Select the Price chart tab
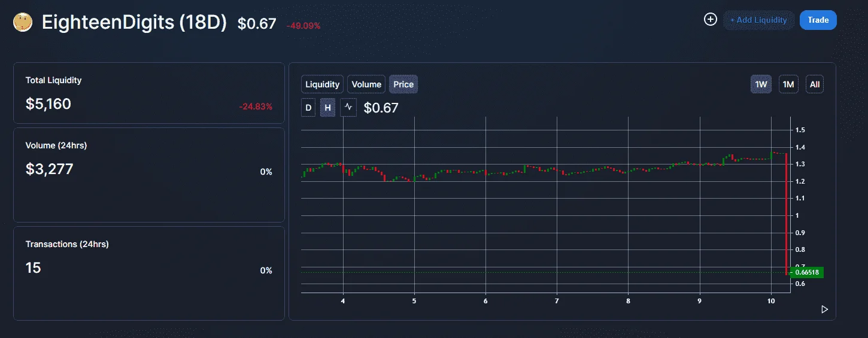The width and height of the screenshot is (868, 338). pyautogui.click(x=403, y=84)
